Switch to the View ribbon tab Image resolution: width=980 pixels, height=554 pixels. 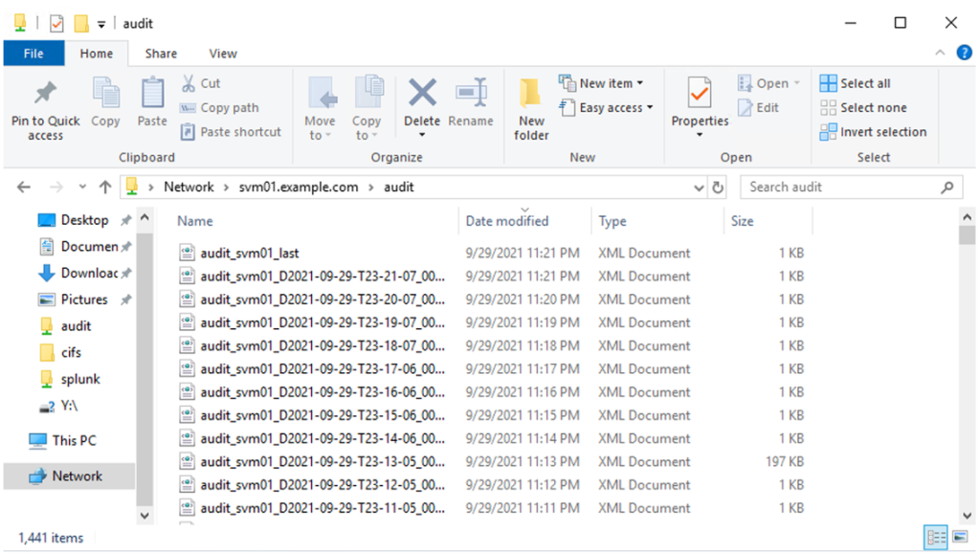(x=223, y=54)
